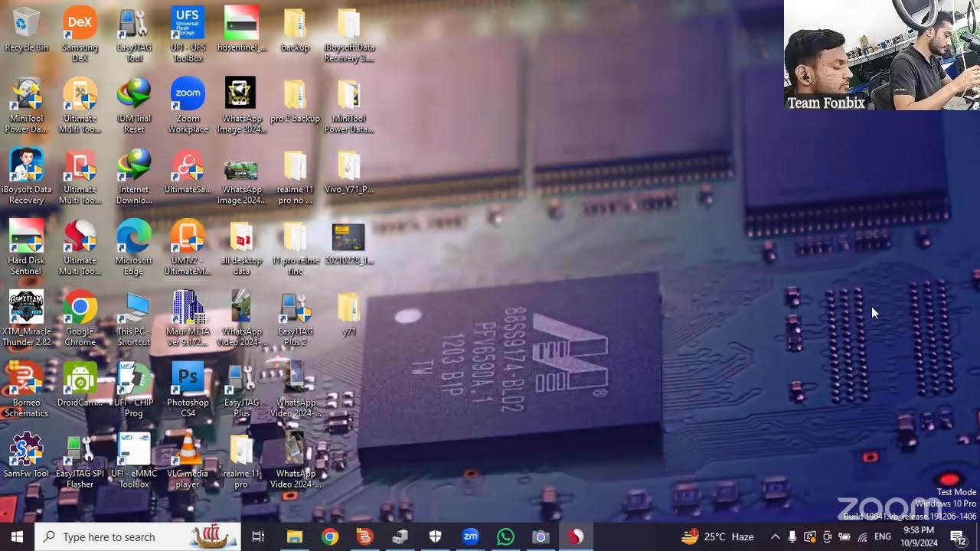Open the clock showing 9:58 PM
The width and height of the screenshot is (980, 551).
(x=918, y=536)
